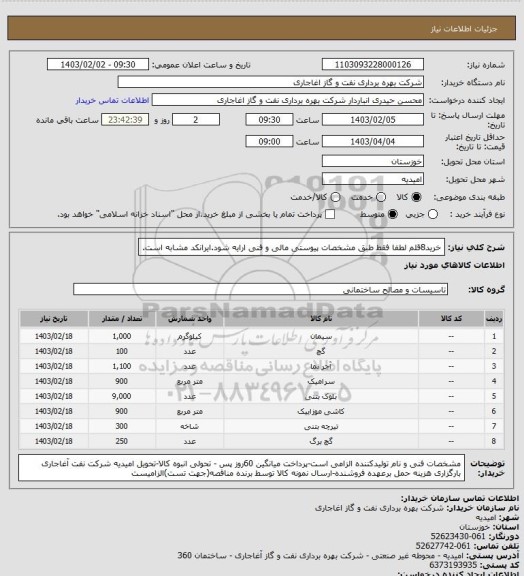The width and height of the screenshot is (524, 576).
Task: Click the unit متر مربع in the سرامیک row
Action: coord(190,381)
